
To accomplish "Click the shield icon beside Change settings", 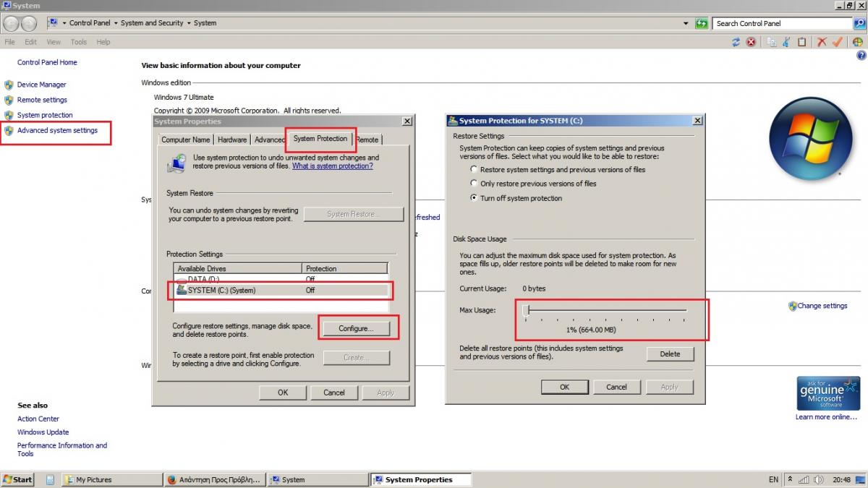I will (793, 306).
